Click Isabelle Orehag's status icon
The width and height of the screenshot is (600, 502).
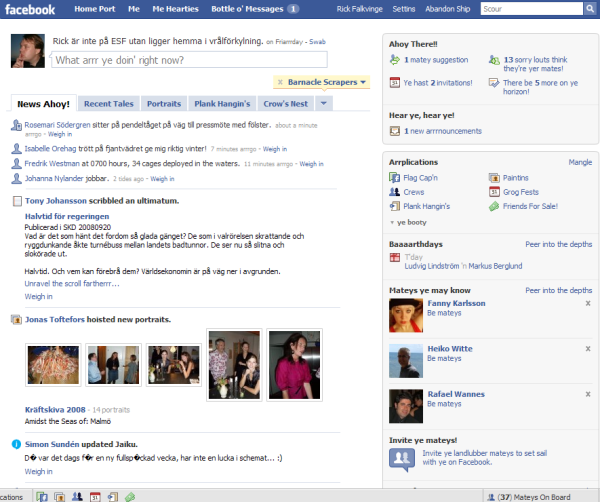[x=16, y=148]
